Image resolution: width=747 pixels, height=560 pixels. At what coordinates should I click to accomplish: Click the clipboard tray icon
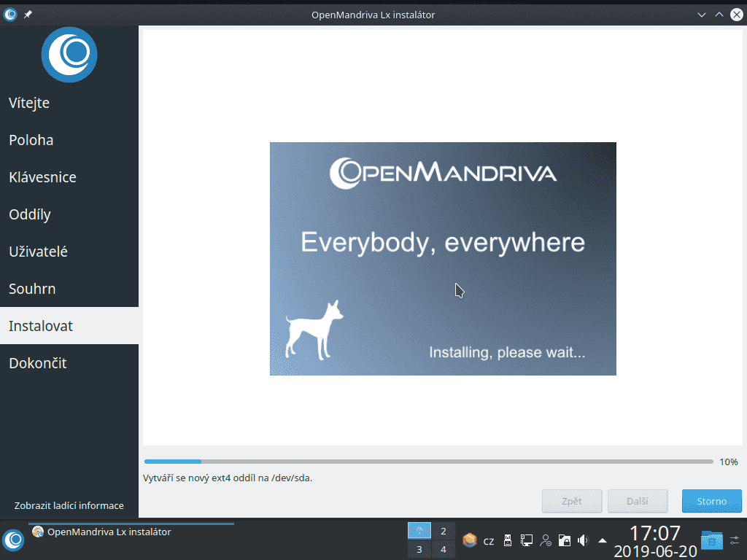(565, 540)
